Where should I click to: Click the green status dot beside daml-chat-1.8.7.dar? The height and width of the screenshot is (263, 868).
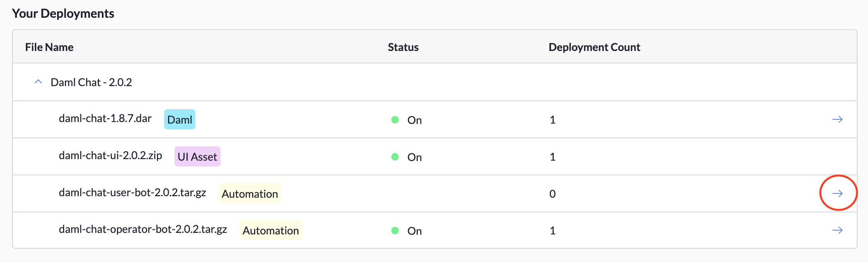(x=395, y=120)
